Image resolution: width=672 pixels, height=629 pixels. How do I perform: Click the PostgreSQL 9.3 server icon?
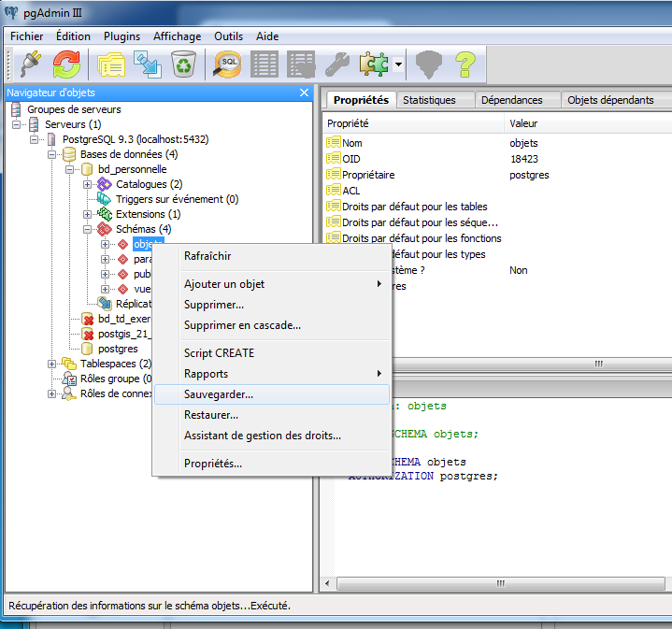[51, 139]
